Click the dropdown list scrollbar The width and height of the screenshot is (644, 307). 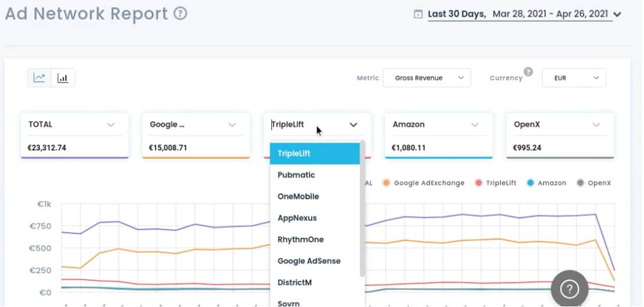point(362,209)
